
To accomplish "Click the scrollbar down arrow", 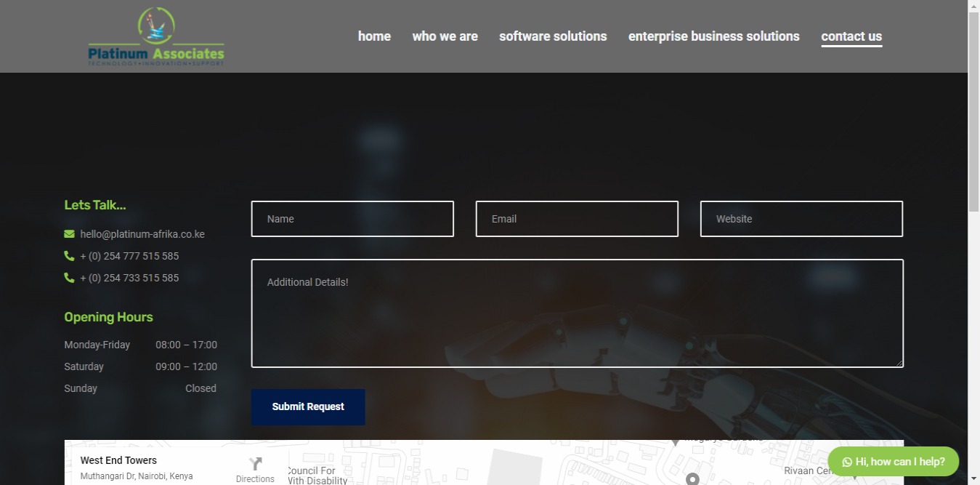I will [x=973, y=478].
